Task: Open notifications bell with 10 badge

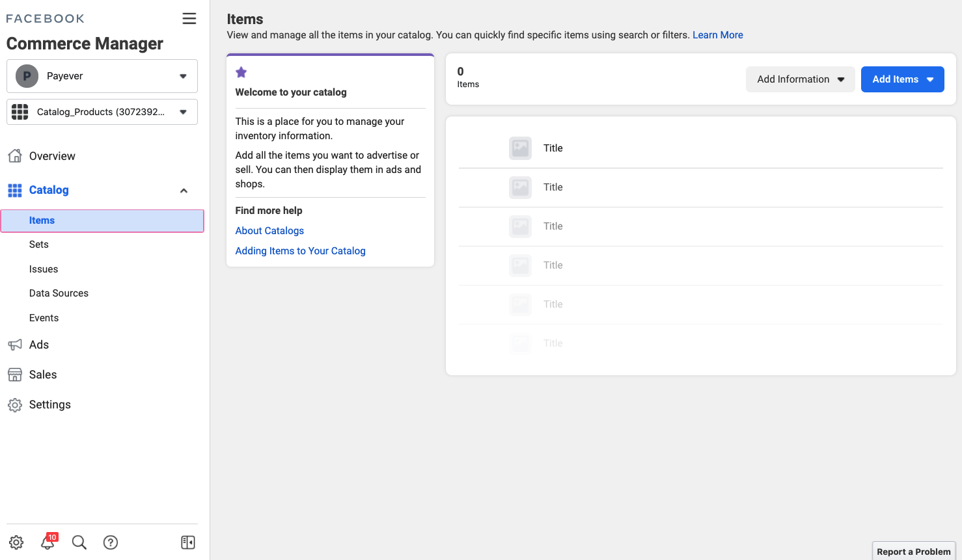Action: point(49,542)
